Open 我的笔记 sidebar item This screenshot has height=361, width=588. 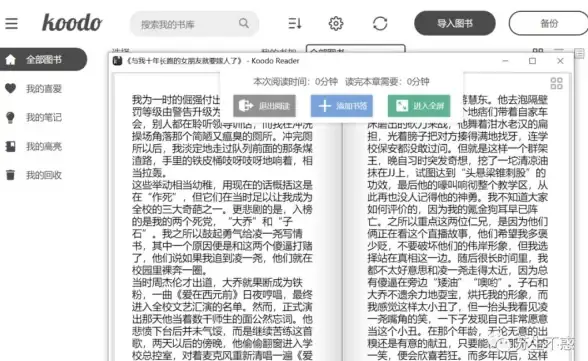click(x=44, y=117)
